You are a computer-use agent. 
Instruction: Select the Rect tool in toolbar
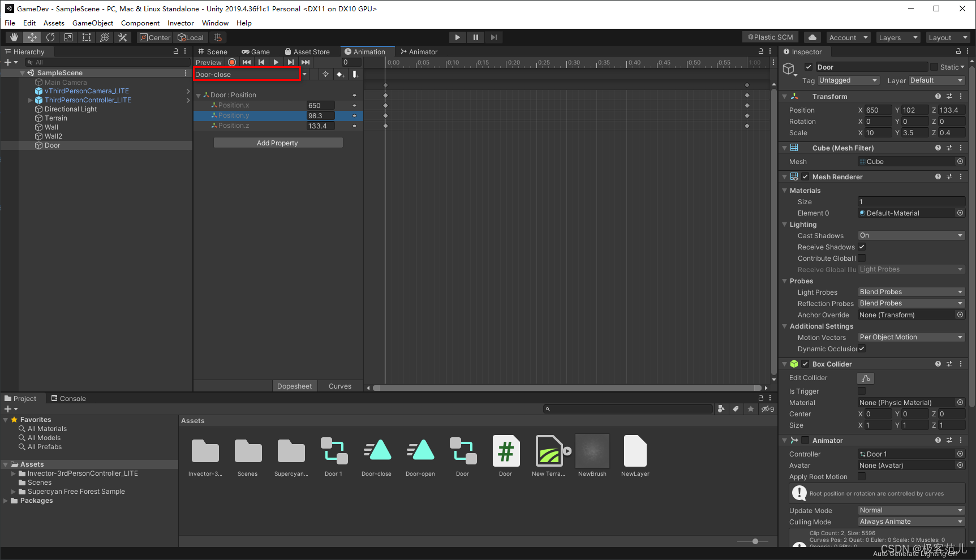tap(87, 37)
